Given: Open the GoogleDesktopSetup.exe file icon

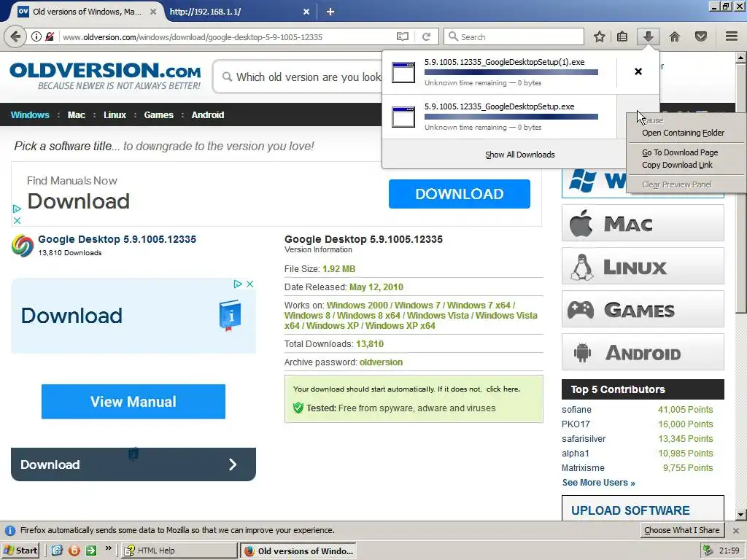Looking at the screenshot, I should click(403, 117).
